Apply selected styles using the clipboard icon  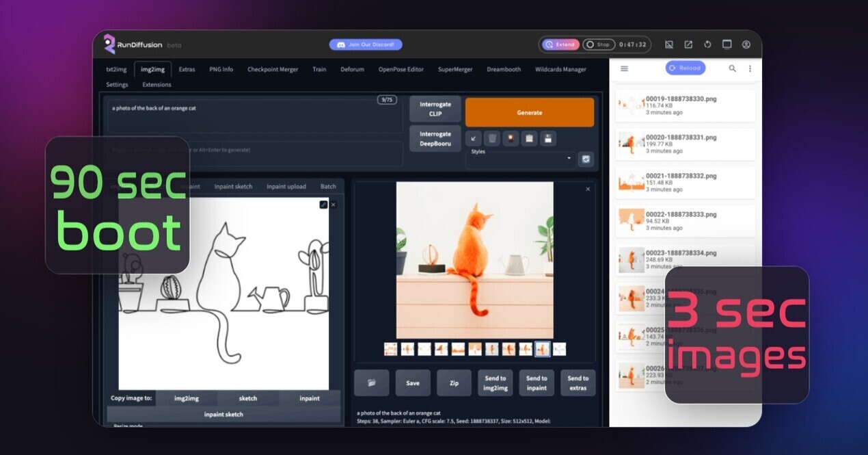pyautogui.click(x=529, y=138)
